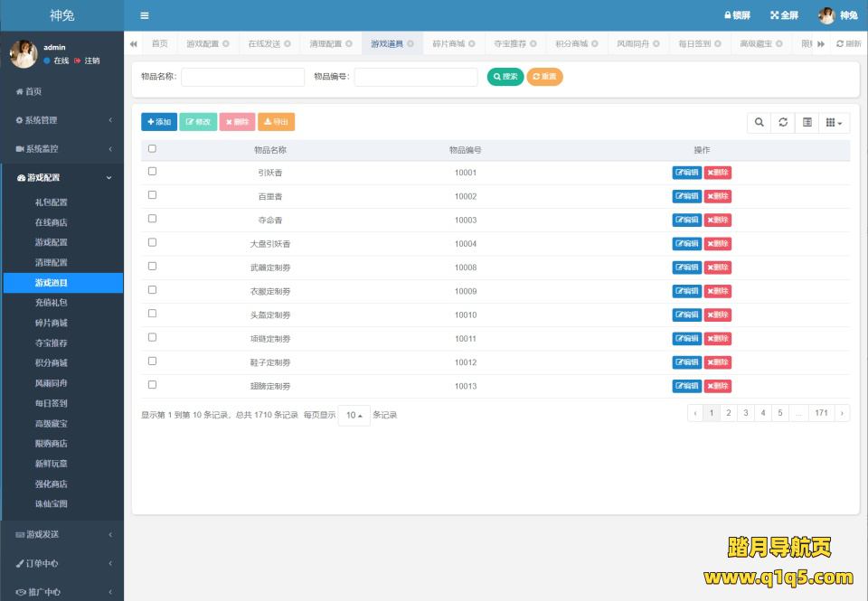Click the table refresh icon
Image resolution: width=868 pixels, height=601 pixels.
pos(784,123)
